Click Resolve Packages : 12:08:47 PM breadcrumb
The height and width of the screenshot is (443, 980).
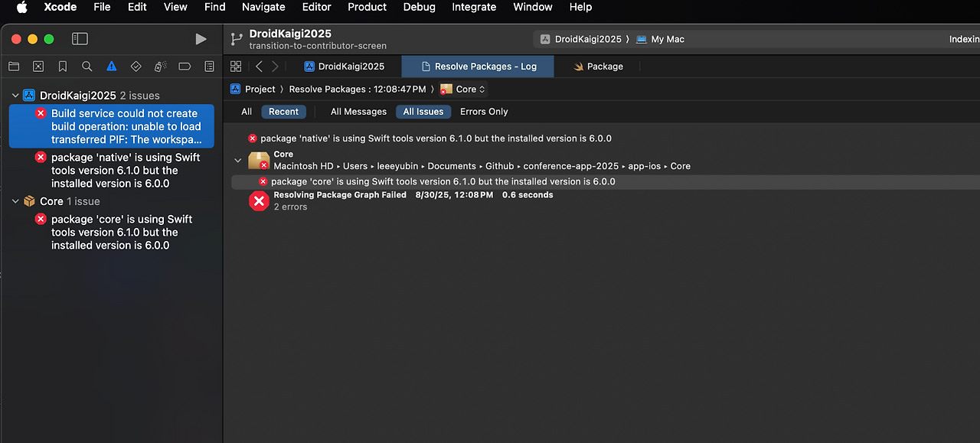click(x=358, y=90)
